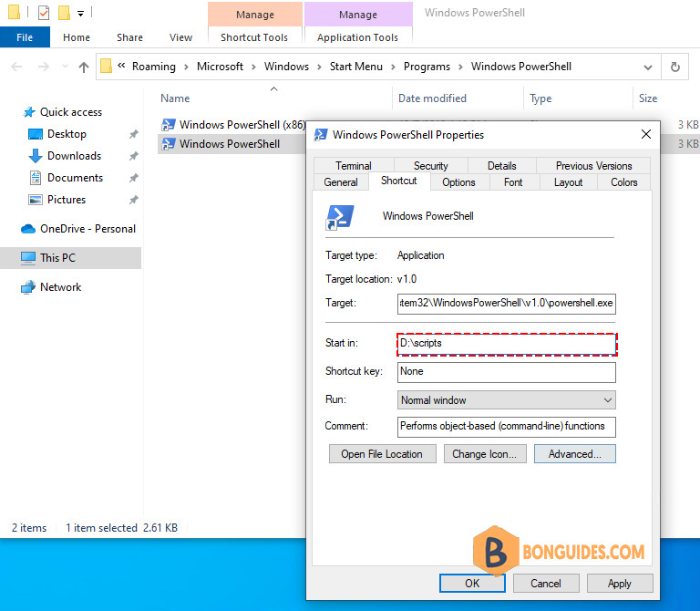Open the Shortcut Tools ribbon tab

254,37
